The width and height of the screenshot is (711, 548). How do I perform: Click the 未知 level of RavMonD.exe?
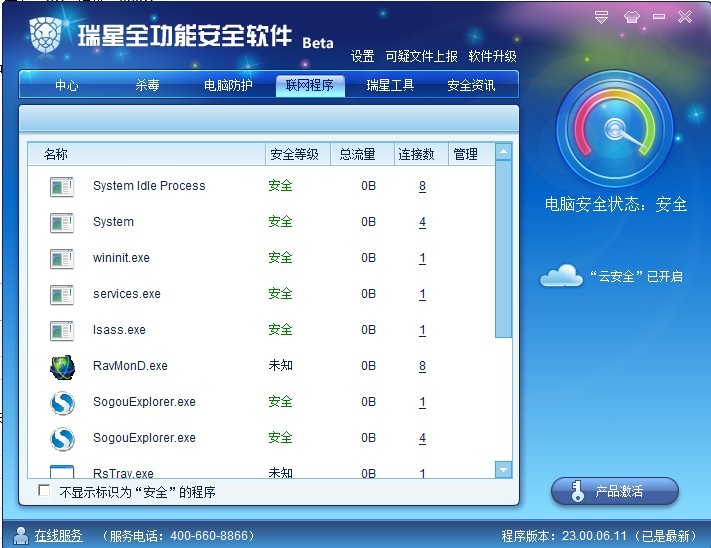(x=280, y=365)
